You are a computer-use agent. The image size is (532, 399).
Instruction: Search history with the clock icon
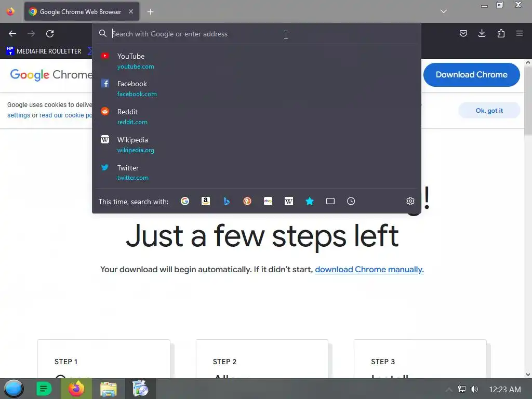point(351,201)
